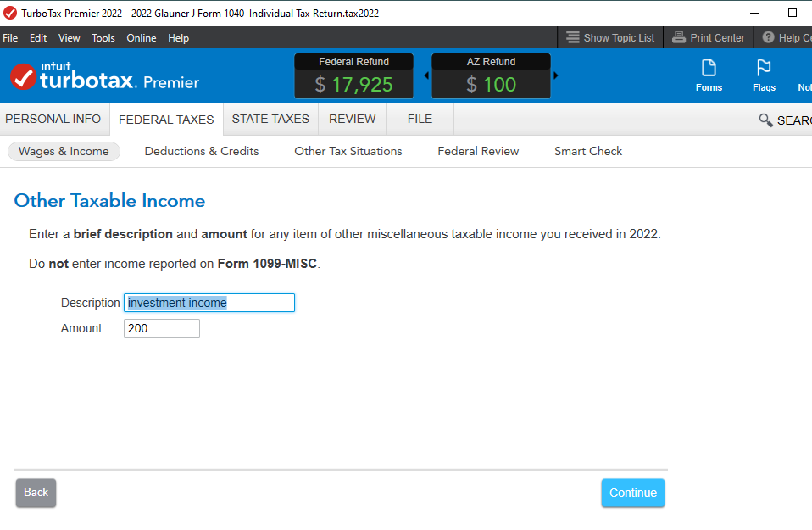
Task: Go to Deductions & Credits
Action: click(202, 151)
